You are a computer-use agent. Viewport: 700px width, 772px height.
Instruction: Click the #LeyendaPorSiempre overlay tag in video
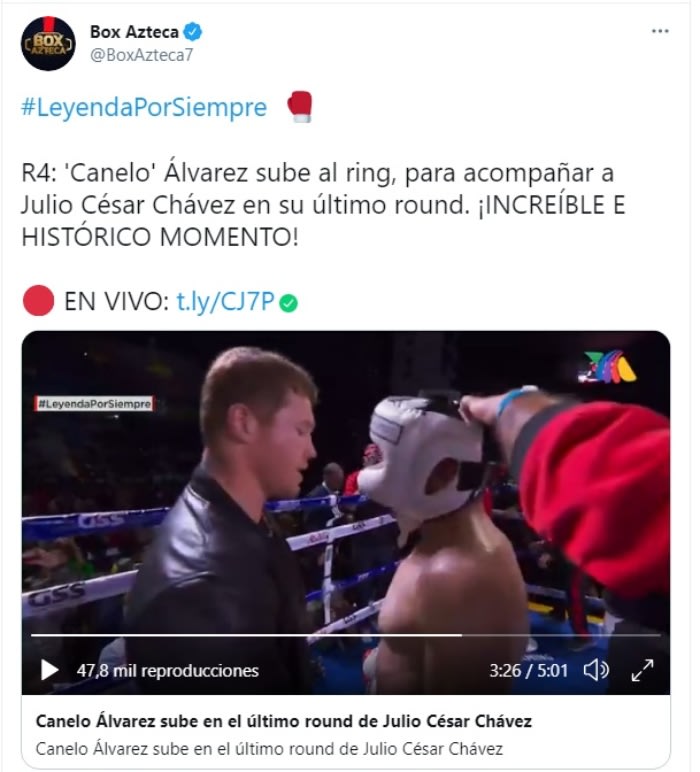pos(94,404)
